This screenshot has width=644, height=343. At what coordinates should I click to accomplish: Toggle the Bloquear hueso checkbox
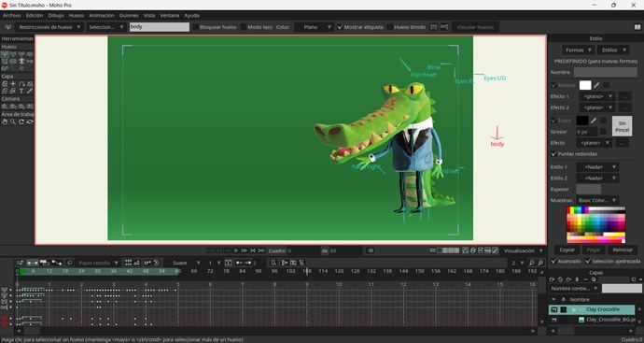coord(195,27)
